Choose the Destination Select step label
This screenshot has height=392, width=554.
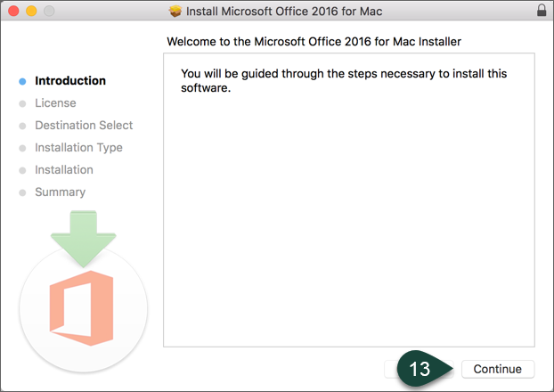84,126
